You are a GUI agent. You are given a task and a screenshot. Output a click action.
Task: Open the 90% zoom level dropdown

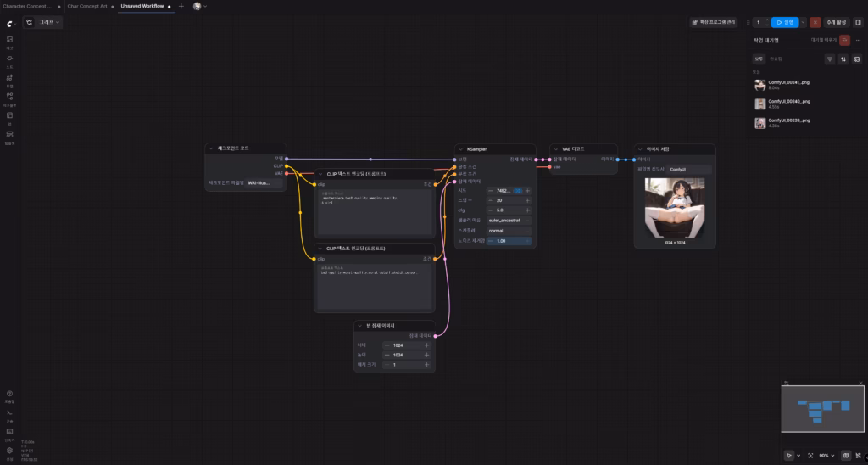pos(826,456)
